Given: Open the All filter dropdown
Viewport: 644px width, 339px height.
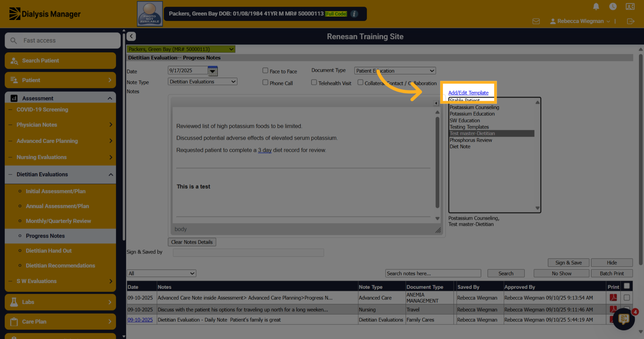Looking at the screenshot, I should (x=161, y=273).
